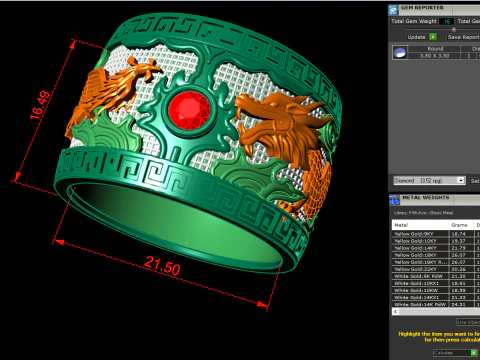The width and height of the screenshot is (480, 360).
Task: Click the green Update play arrow
Action: (x=433, y=37)
